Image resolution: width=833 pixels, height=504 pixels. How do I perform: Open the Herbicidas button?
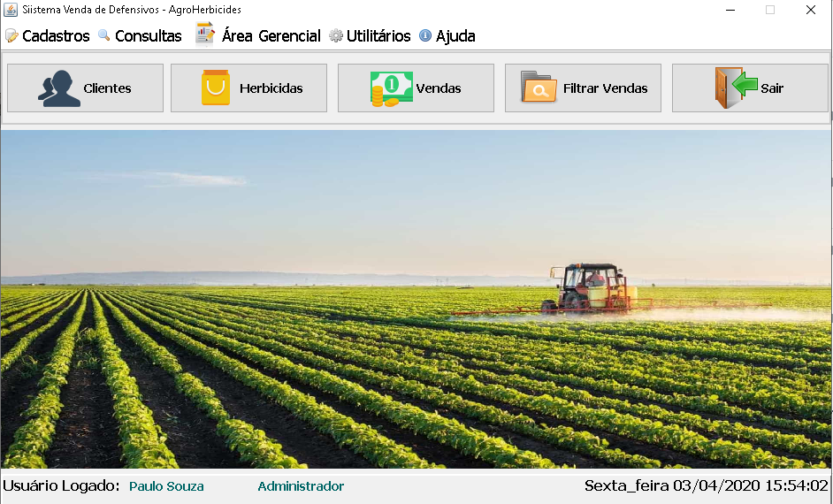click(x=248, y=88)
